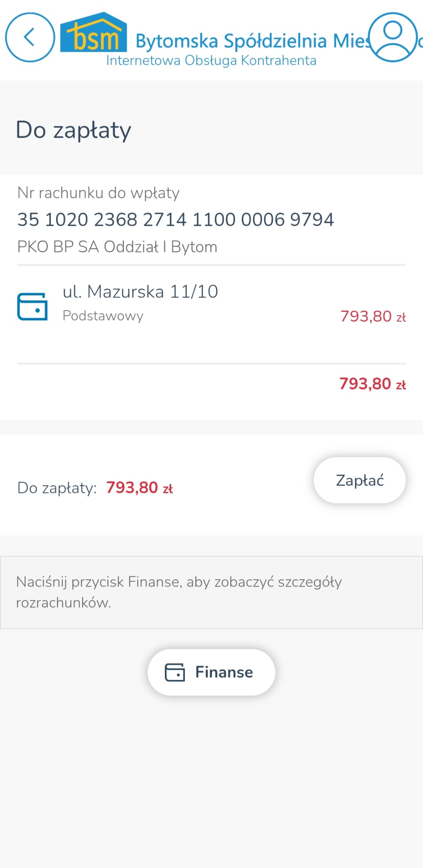
Task: Click the wallet icon in Finanse button
Action: (x=175, y=672)
